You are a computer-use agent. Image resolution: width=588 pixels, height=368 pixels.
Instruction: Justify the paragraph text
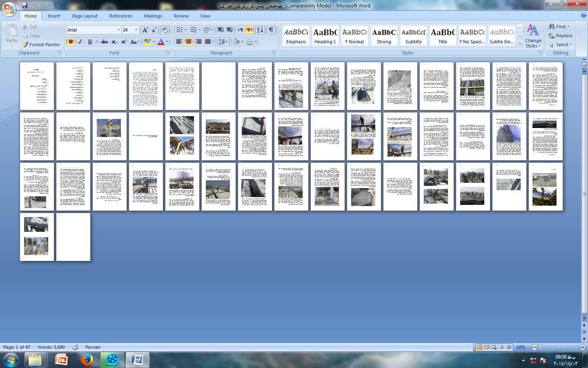point(208,42)
